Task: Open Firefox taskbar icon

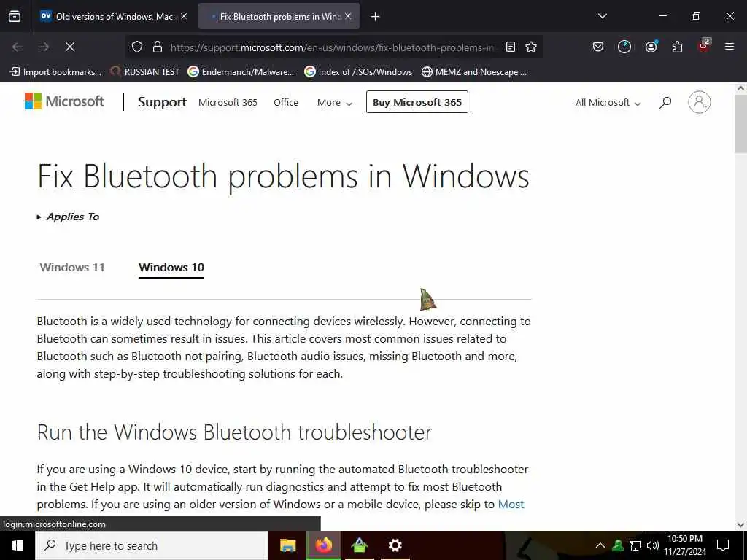Action: pos(323,545)
